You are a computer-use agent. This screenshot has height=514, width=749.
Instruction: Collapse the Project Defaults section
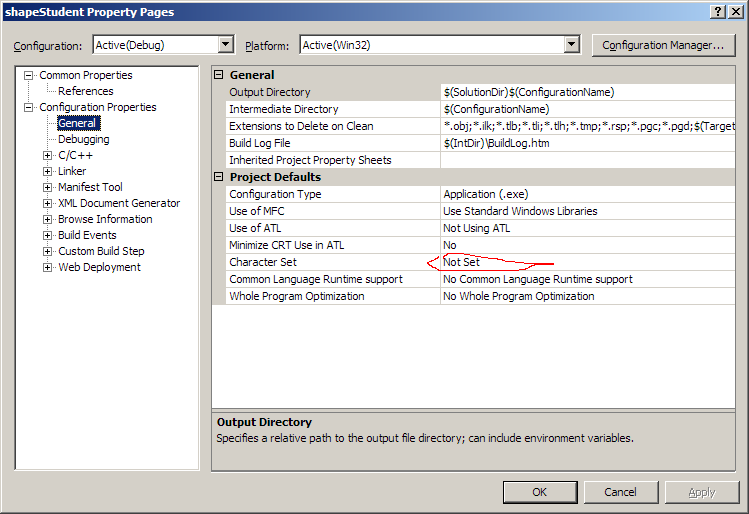click(x=220, y=177)
